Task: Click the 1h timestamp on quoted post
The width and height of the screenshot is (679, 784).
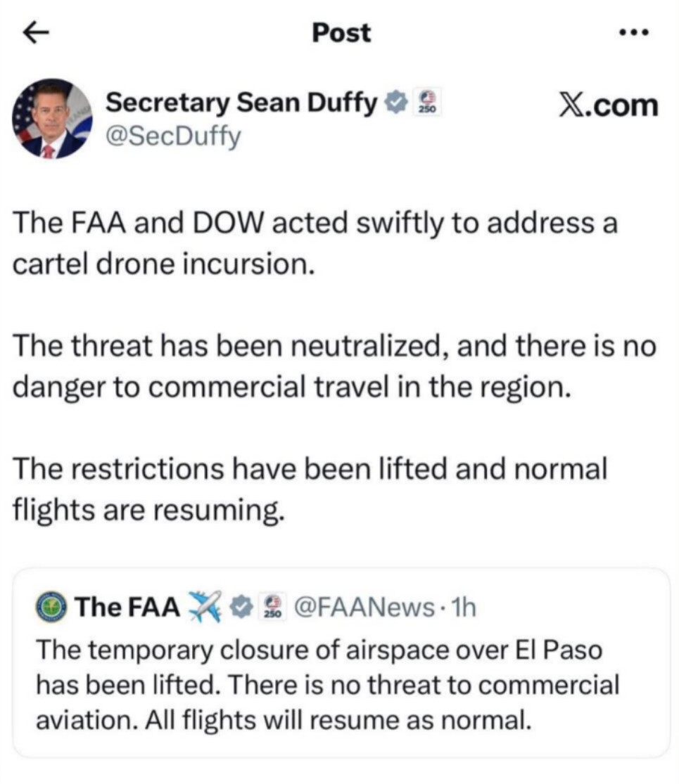Action: click(465, 607)
